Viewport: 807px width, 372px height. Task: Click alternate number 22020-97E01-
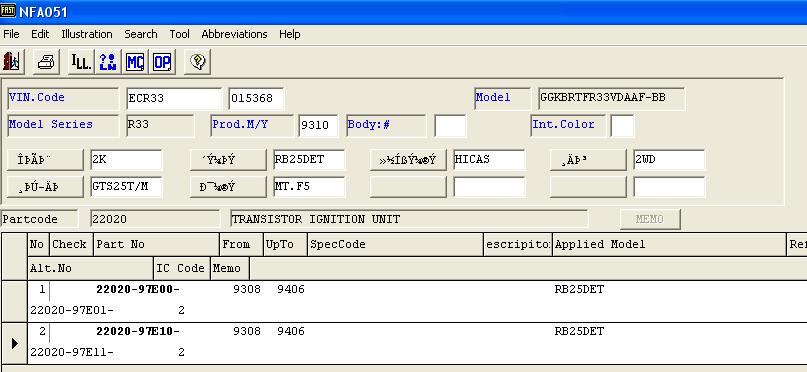pos(72,310)
